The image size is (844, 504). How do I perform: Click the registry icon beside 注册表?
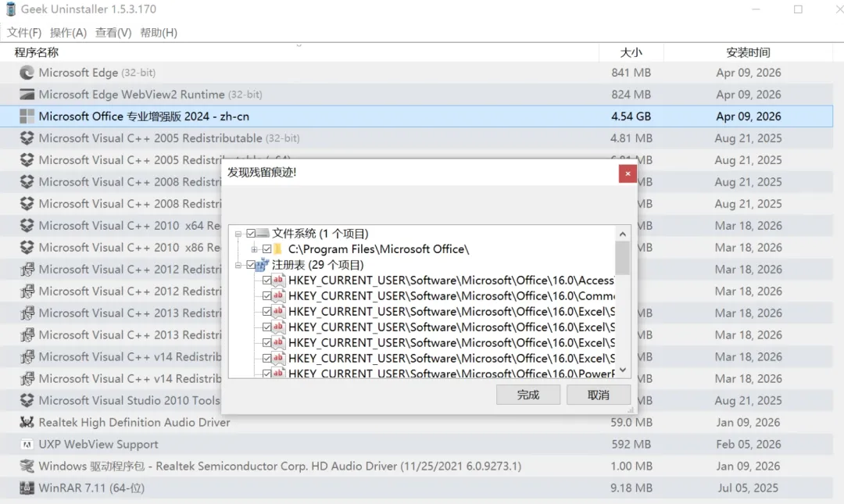[263, 265]
